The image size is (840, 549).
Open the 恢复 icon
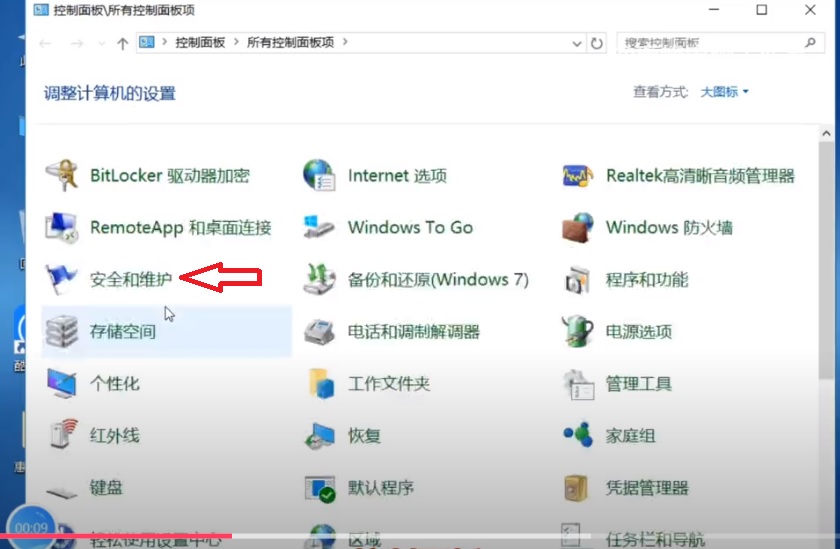pyautogui.click(x=319, y=434)
